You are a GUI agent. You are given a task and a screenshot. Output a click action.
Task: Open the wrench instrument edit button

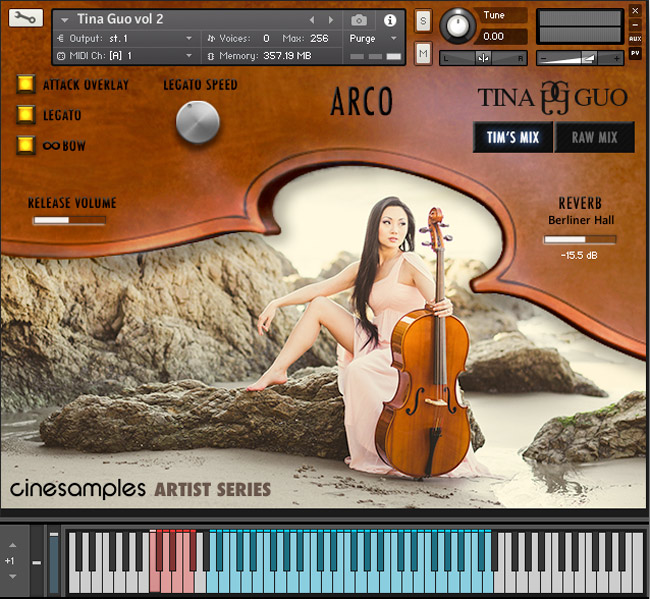tap(25, 18)
